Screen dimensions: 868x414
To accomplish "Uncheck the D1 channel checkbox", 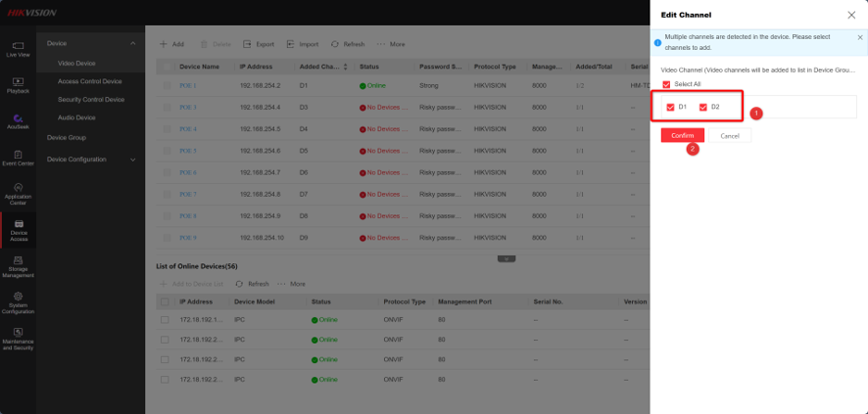I will click(670, 108).
